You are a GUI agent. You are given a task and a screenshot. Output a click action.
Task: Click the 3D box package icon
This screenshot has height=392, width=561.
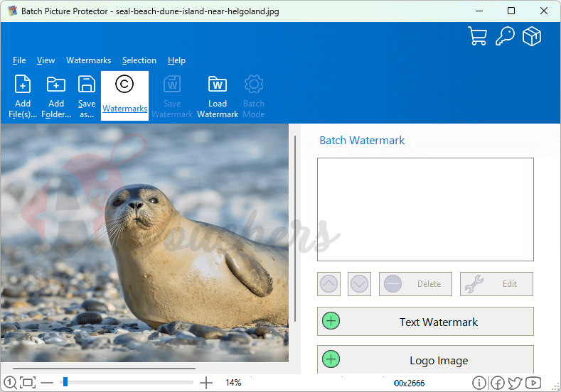[x=532, y=36]
